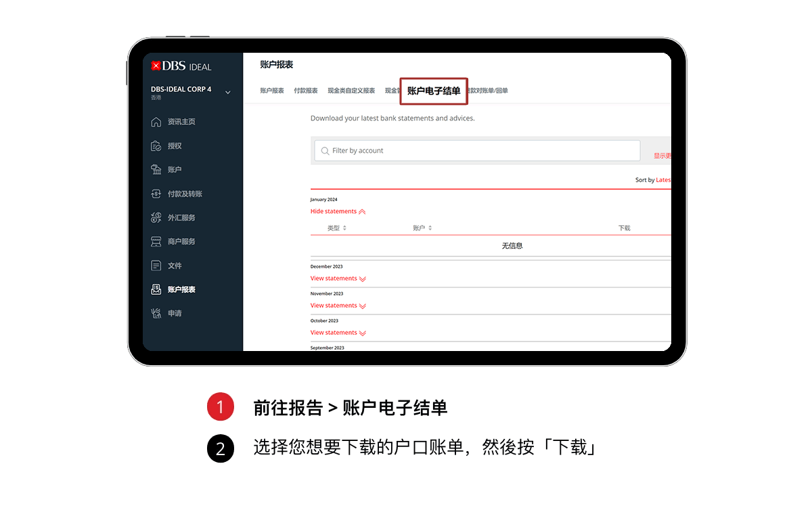Open 授权 via its sidebar icon
This screenshot has width=812, height=514.
pyautogui.click(x=156, y=146)
